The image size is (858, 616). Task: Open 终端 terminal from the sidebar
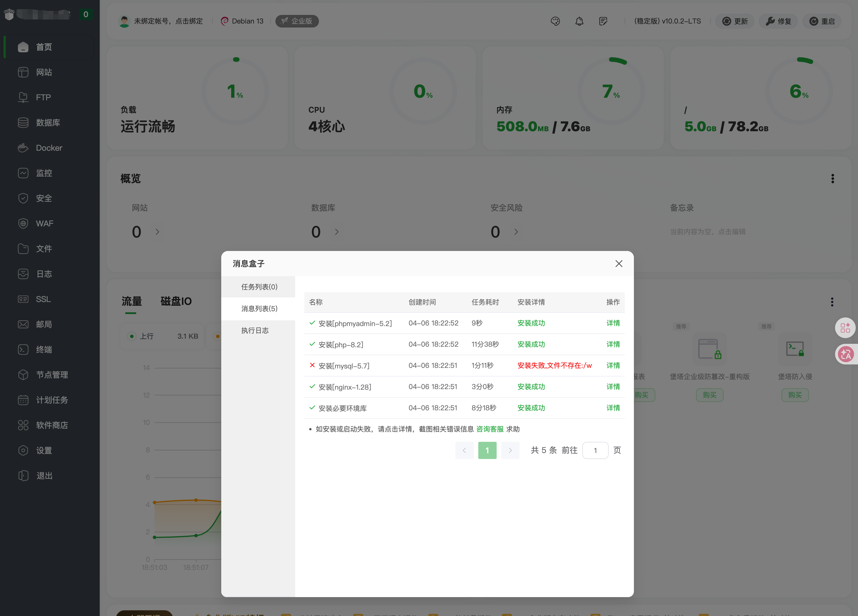(44, 350)
